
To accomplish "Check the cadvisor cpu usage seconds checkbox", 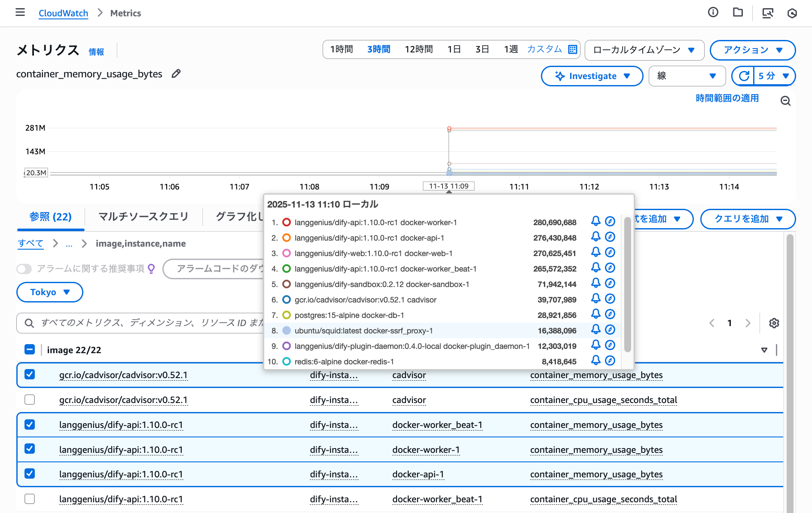I will pos(30,400).
